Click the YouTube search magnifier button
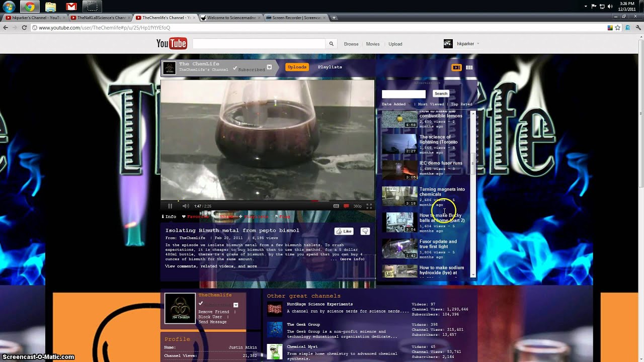 [x=331, y=44]
